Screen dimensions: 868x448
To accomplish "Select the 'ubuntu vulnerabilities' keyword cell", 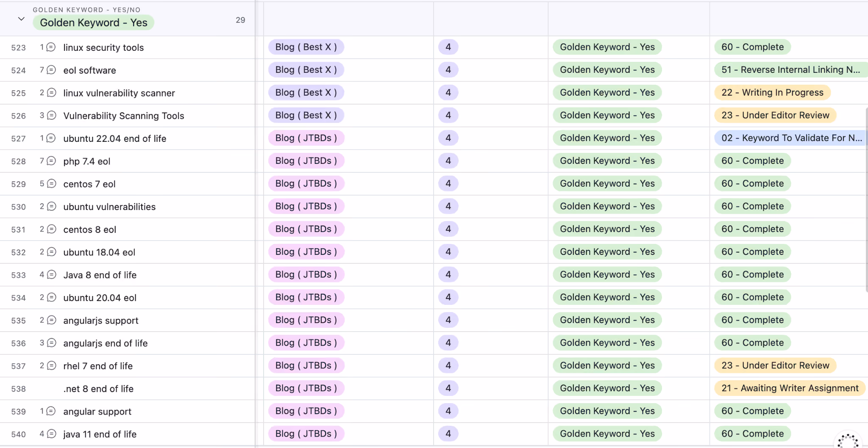I will [109, 207].
